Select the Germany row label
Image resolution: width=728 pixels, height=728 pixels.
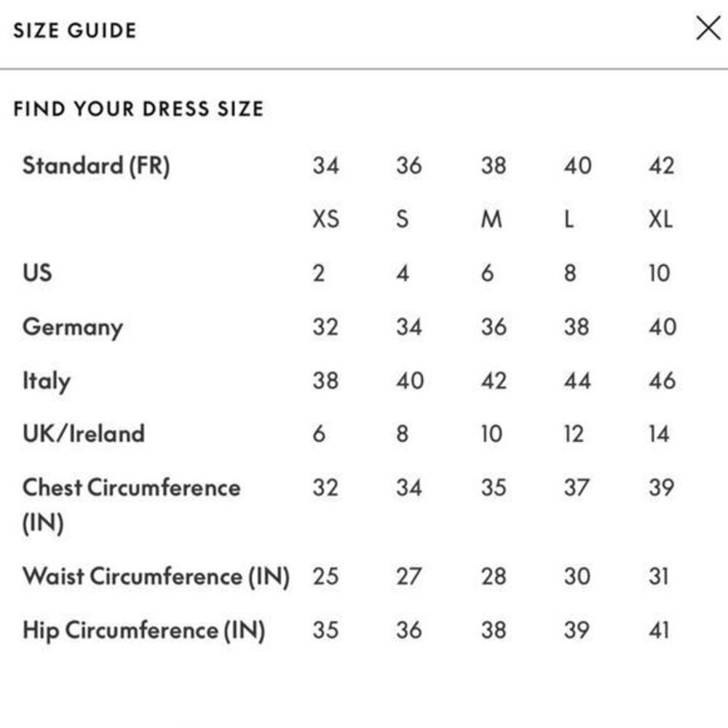pyautogui.click(x=73, y=328)
